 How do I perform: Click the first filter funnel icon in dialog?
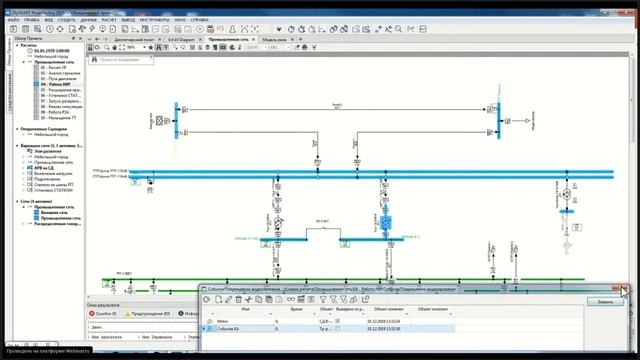[323, 300]
